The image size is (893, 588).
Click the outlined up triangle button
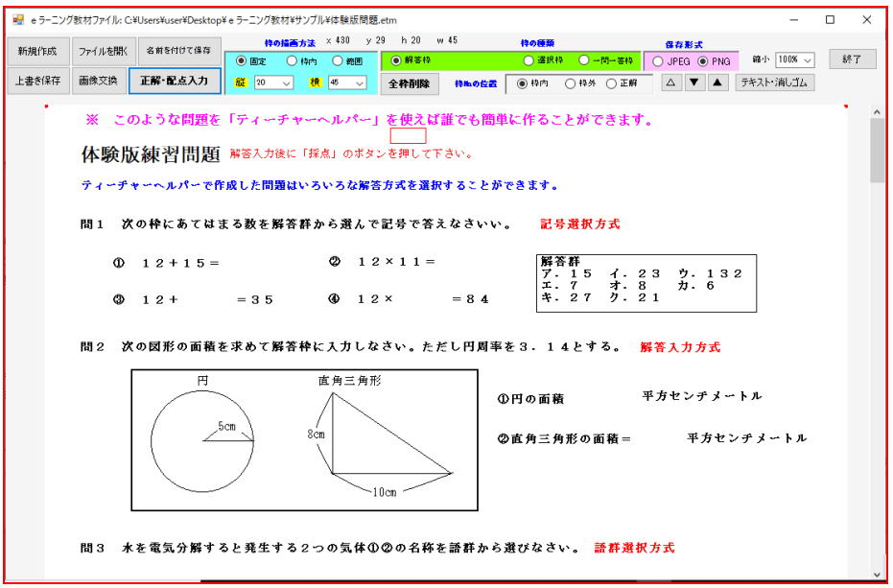(671, 83)
